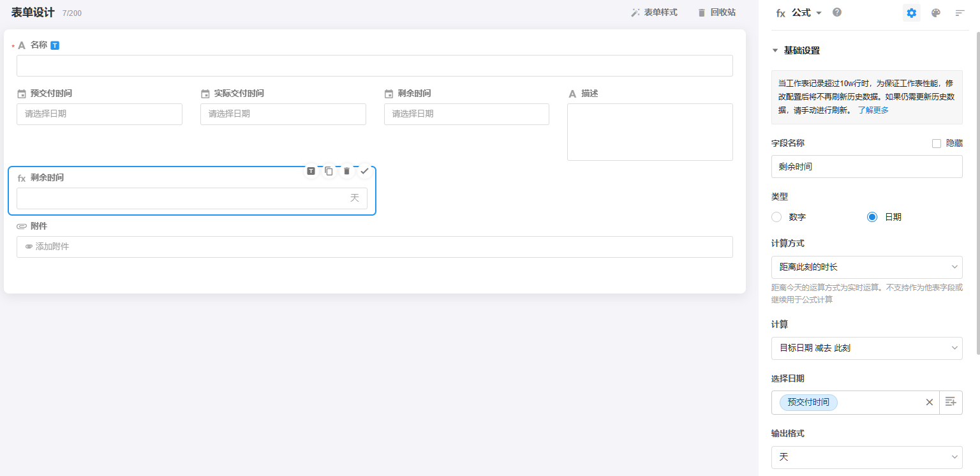
Task: Click the 了解更多 link
Action: point(873,110)
